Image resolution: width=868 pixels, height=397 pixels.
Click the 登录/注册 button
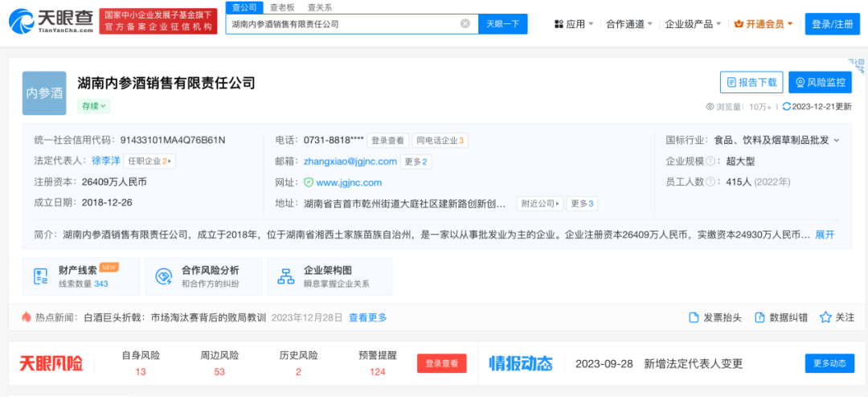click(832, 24)
